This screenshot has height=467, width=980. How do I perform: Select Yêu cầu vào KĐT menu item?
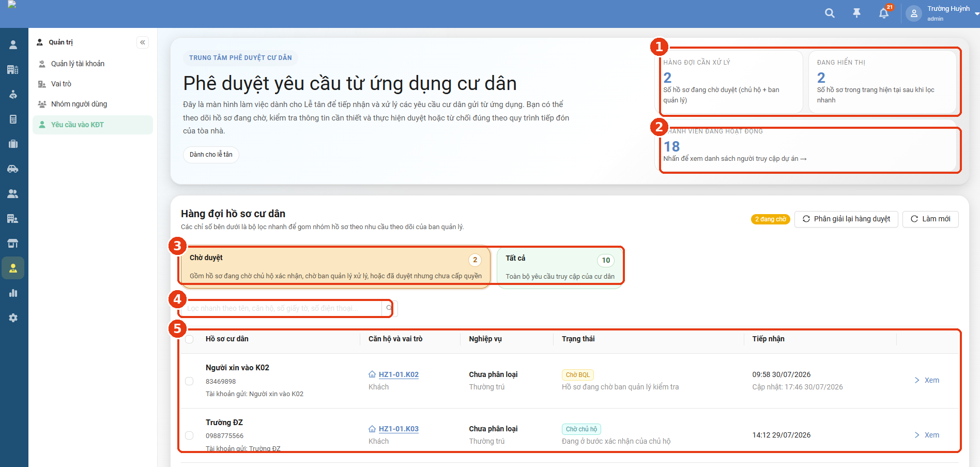click(93, 125)
